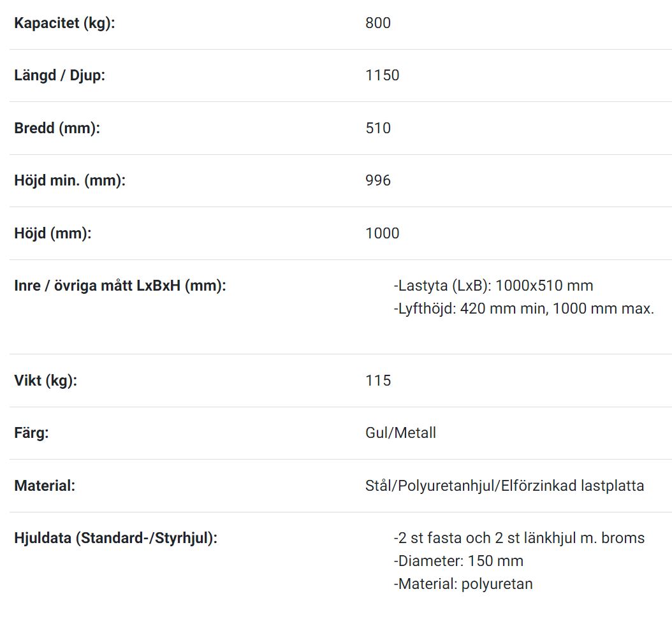Click the Stål/Polyuretanhjul material value
The height and width of the screenshot is (617, 672).
pyautogui.click(x=505, y=486)
